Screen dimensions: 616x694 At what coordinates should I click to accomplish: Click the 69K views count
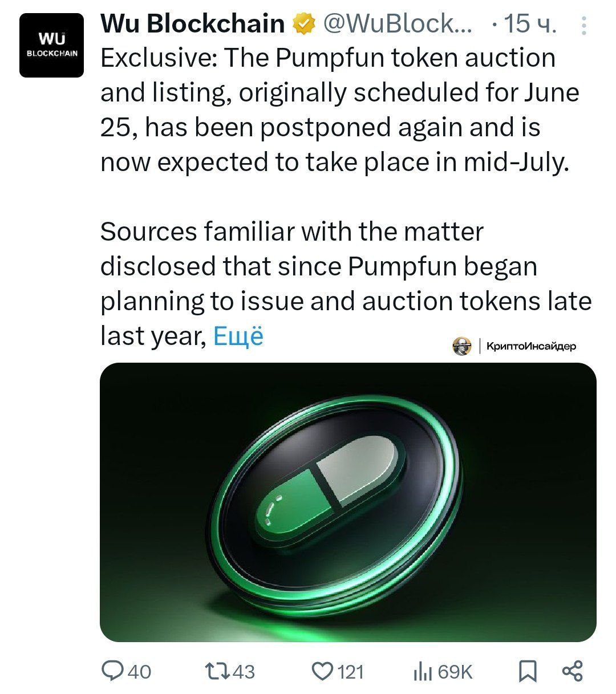(x=455, y=672)
